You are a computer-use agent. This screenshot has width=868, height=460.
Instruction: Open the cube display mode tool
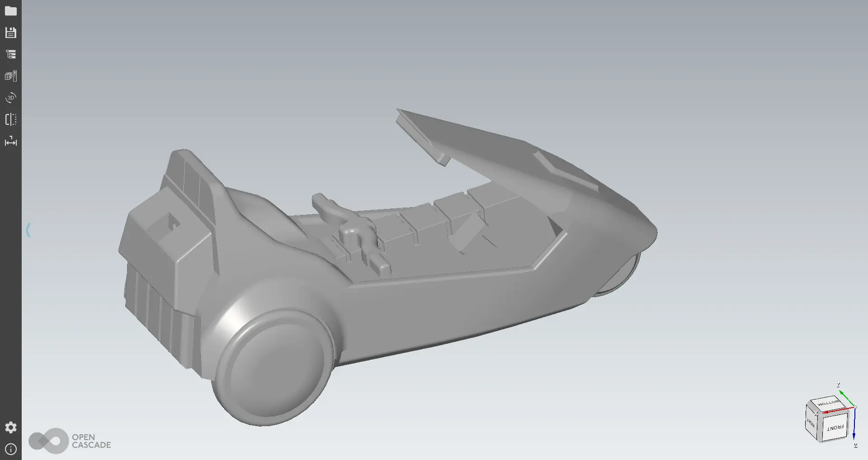(x=10, y=76)
